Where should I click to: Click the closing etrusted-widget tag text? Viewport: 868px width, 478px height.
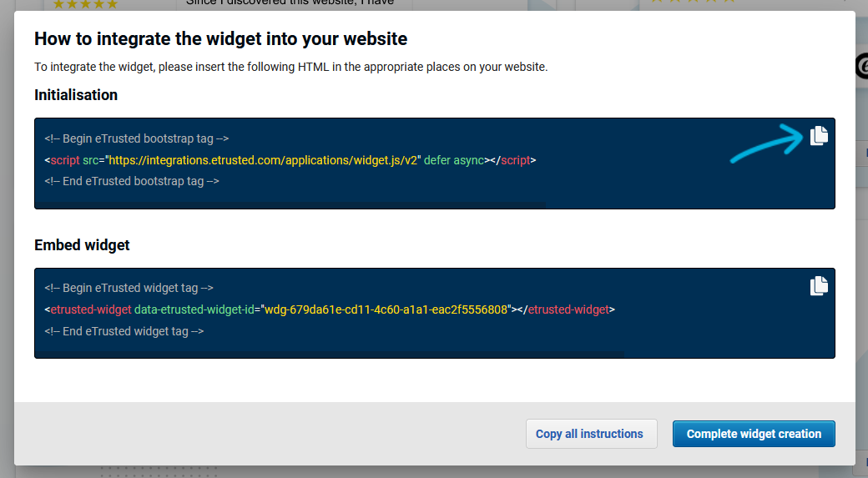568,309
